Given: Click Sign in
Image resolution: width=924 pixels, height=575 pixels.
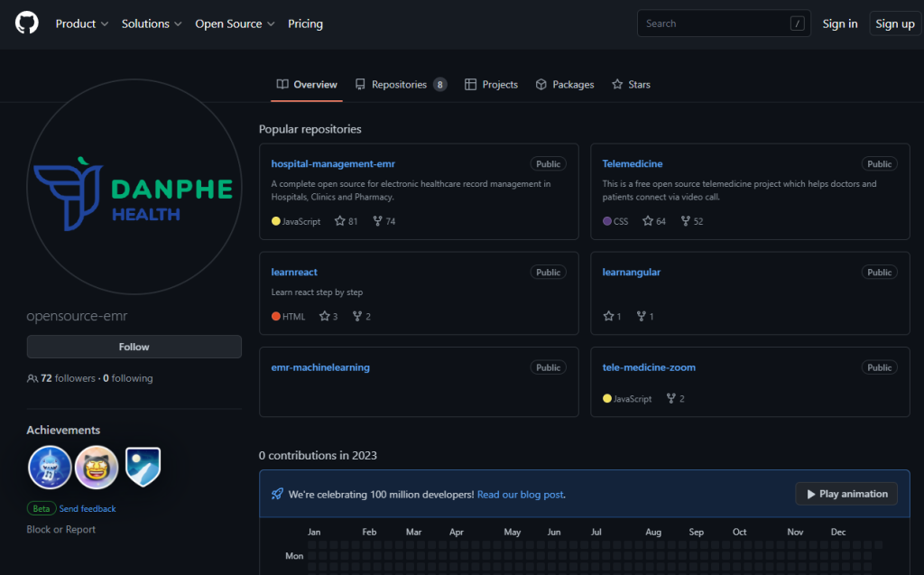Looking at the screenshot, I should [840, 23].
